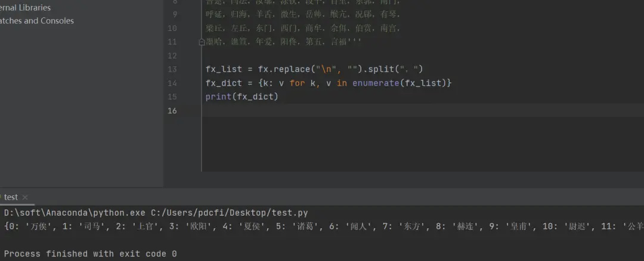The width and height of the screenshot is (644, 261).
Task: Click line number 14 in the gutter
Action: [x=172, y=83]
